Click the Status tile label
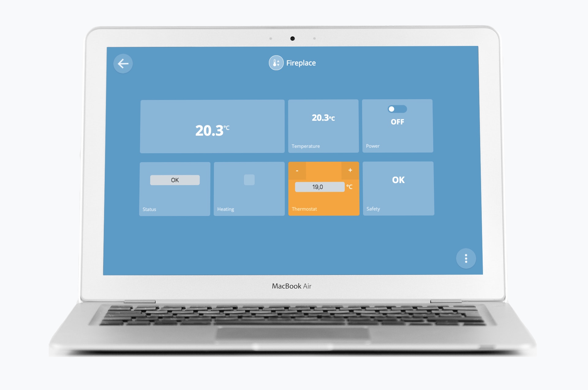Viewport: 588px width, 390px height. [149, 208]
